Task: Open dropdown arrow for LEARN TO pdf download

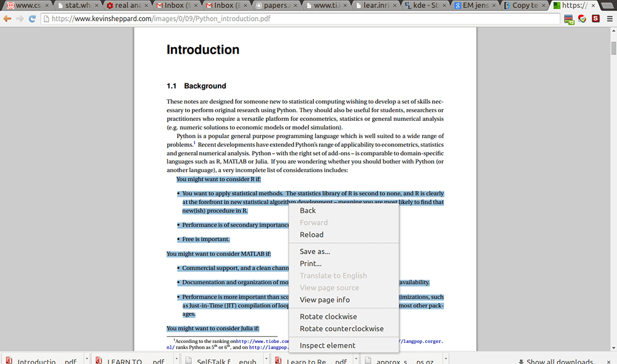Action: point(177,358)
